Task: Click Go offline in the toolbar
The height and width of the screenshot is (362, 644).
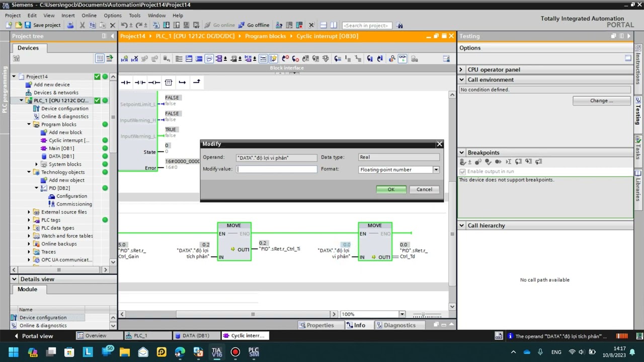Action: [254, 25]
